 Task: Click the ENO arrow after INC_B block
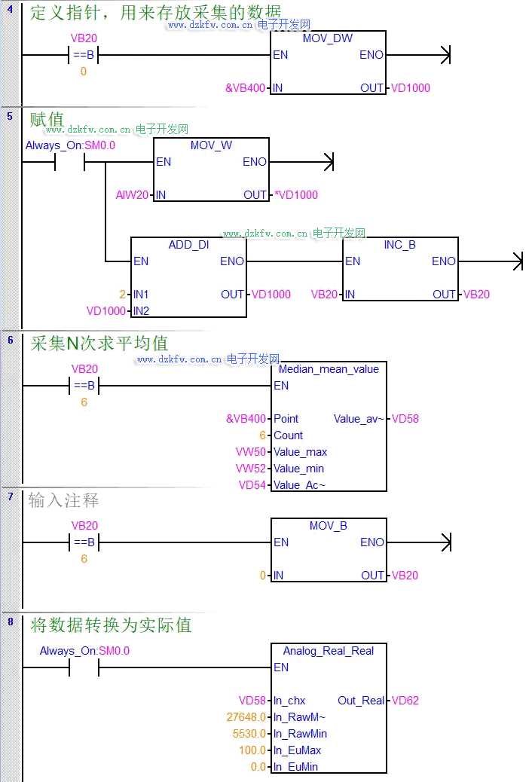pos(516,261)
